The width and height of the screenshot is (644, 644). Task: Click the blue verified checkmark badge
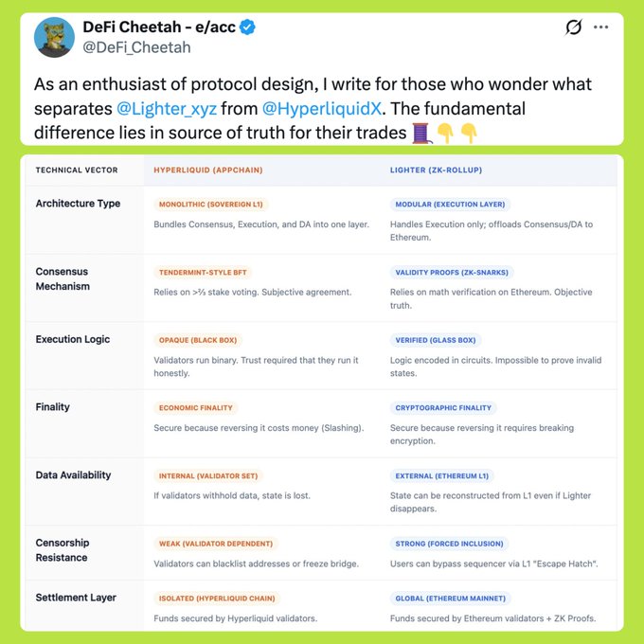[248, 27]
